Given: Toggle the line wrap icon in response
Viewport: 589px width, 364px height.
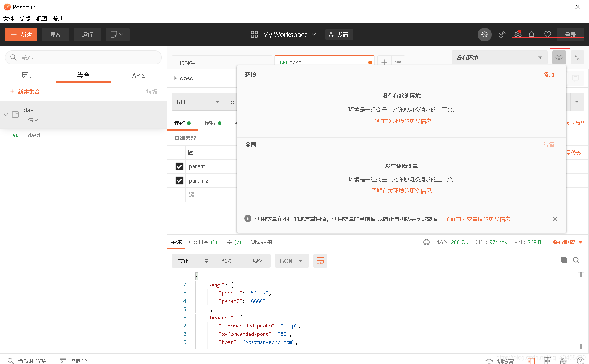Looking at the screenshot, I should coord(320,261).
